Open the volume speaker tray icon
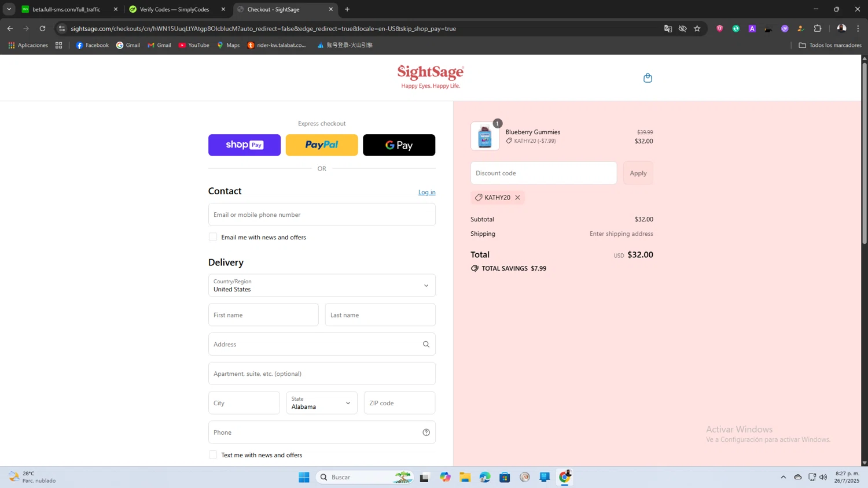Viewport: 868px width, 488px height. pos(823,478)
